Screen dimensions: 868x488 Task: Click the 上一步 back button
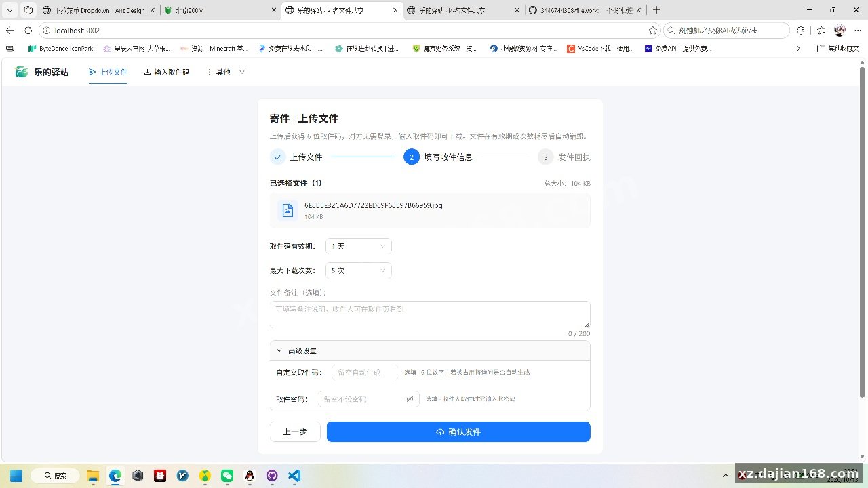[295, 432]
